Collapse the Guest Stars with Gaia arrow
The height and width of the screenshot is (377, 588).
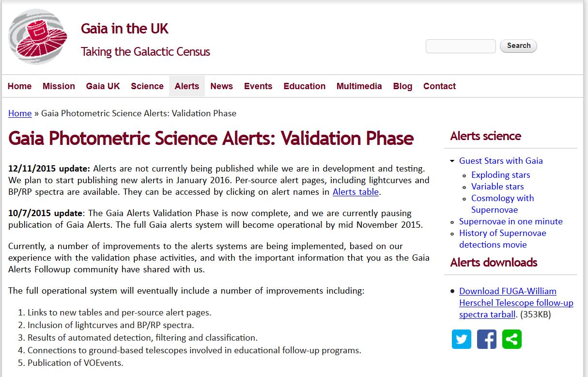tap(452, 161)
